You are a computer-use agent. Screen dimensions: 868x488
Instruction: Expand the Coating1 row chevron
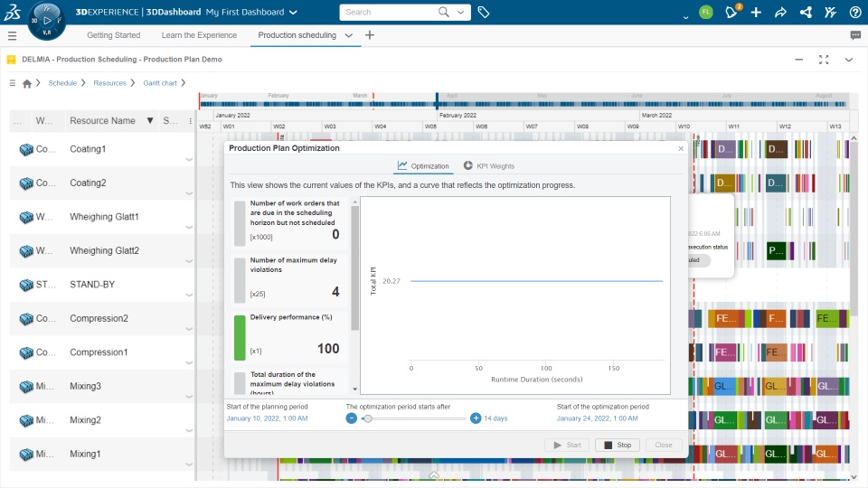pyautogui.click(x=189, y=159)
